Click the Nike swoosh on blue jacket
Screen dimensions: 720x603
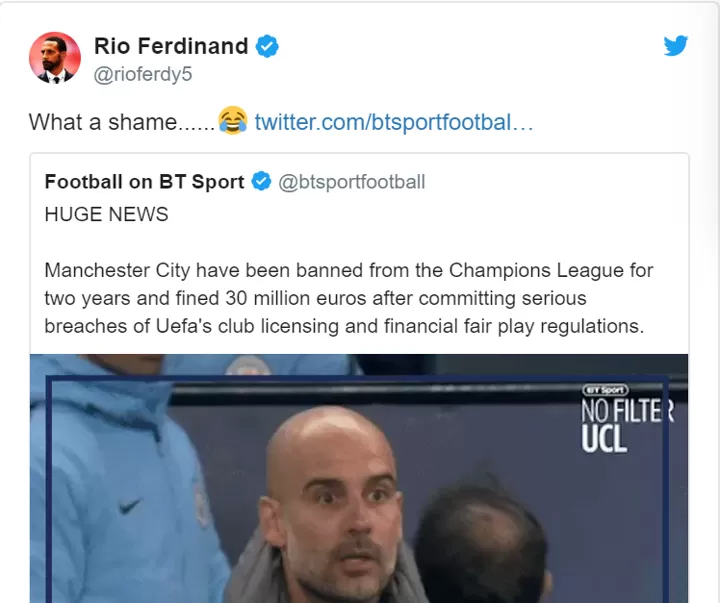pos(129,507)
